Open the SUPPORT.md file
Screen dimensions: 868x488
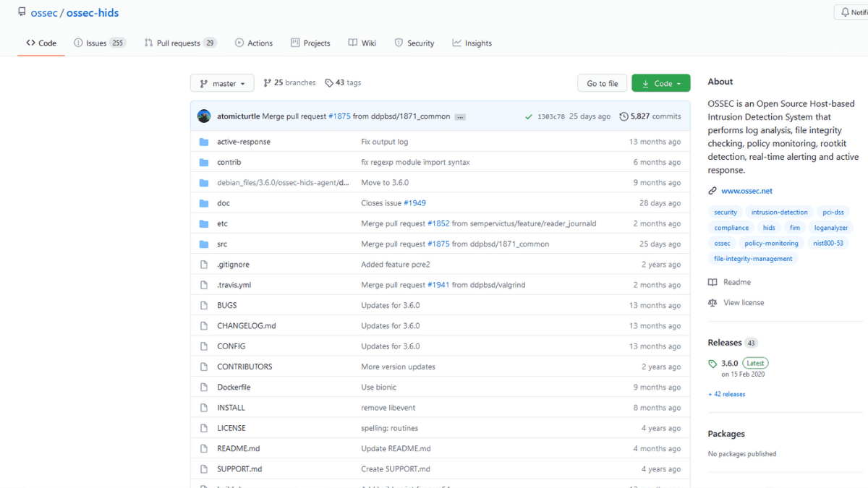[239, 469]
